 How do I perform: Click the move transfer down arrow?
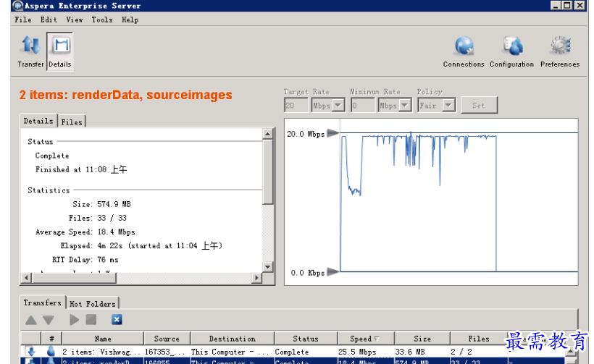tap(48, 320)
